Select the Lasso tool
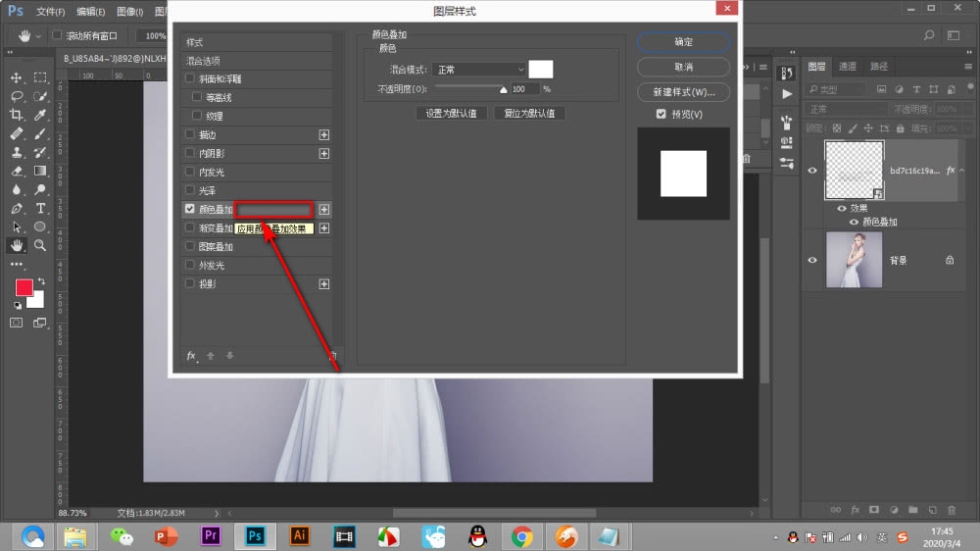 point(17,96)
